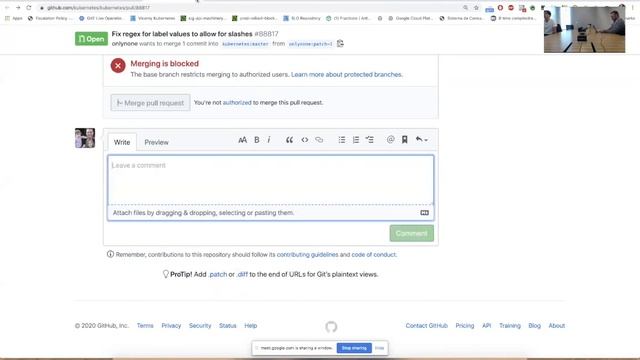This screenshot has width=640, height=360.
Task: Click the disabled Merge pull request button
Action: coord(150,103)
